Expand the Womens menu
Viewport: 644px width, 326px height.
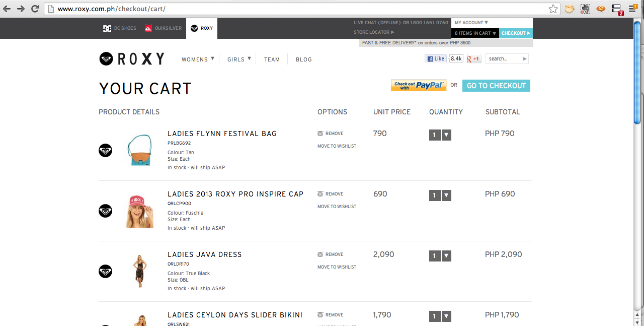coord(198,59)
